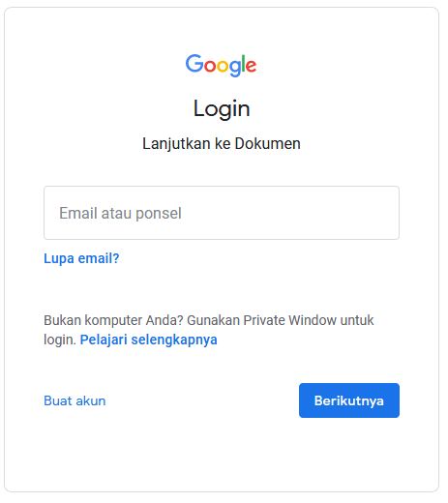Image resolution: width=448 pixels, height=503 pixels.
Task: Click the lowercase blue g in Google logo
Action: point(235,68)
